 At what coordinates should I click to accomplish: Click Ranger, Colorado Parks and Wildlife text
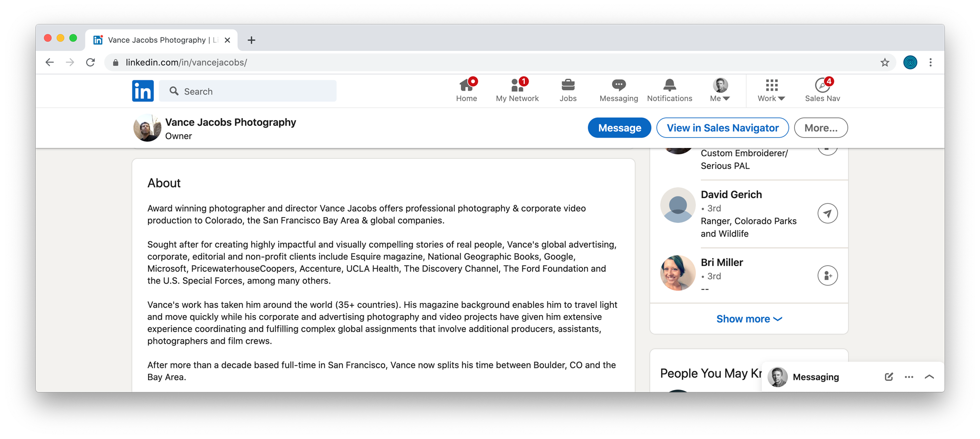pyautogui.click(x=749, y=227)
